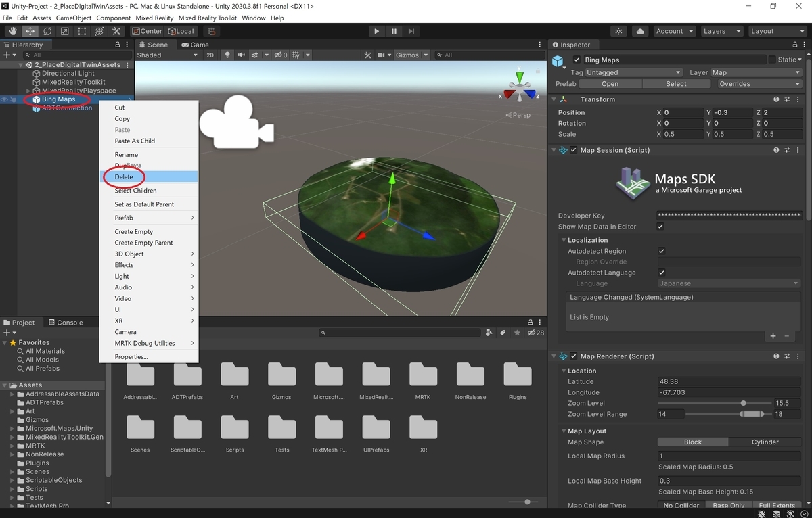The width and height of the screenshot is (812, 518).
Task: Select the Move tool in the toolbar
Action: [30, 31]
